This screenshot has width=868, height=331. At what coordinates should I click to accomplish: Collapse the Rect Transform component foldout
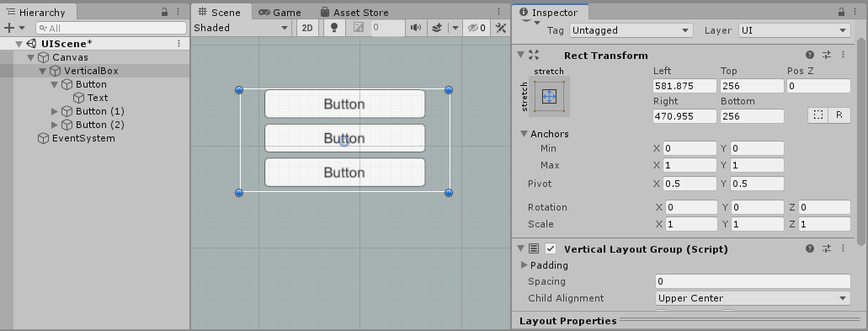(520, 55)
